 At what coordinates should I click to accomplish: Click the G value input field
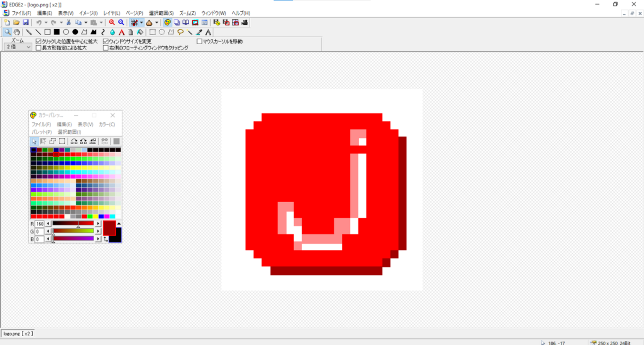tap(40, 231)
